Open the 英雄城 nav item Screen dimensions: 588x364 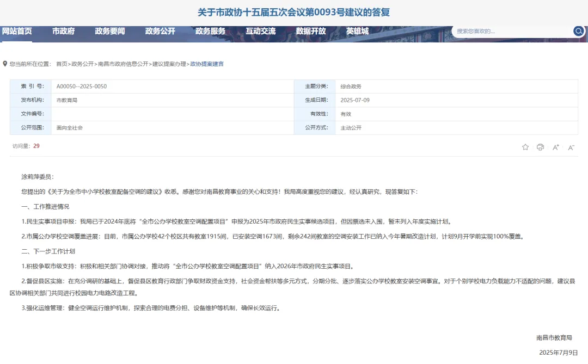(x=357, y=31)
